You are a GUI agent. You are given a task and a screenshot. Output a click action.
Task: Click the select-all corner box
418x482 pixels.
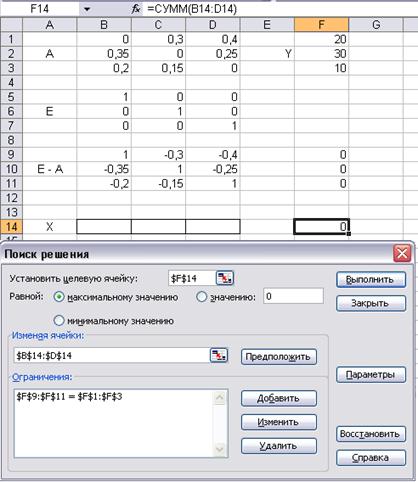click(x=11, y=25)
